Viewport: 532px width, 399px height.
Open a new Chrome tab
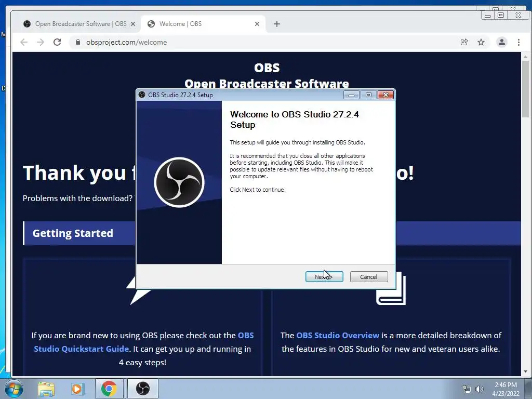click(277, 24)
